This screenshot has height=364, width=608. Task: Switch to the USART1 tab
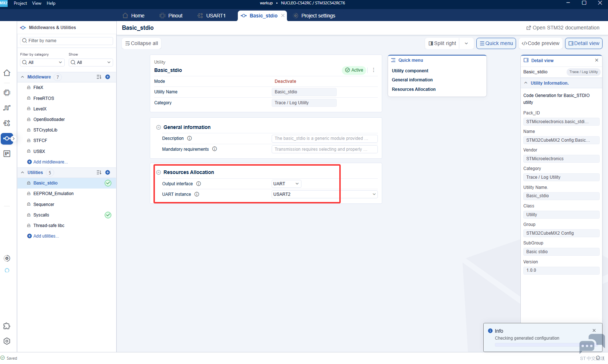pos(212,16)
